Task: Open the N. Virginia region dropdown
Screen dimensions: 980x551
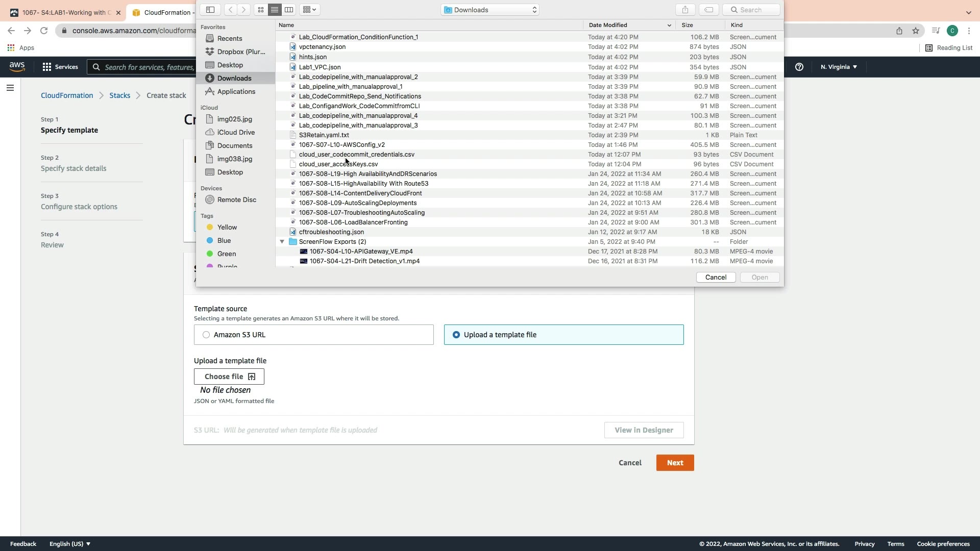Action: click(839, 67)
